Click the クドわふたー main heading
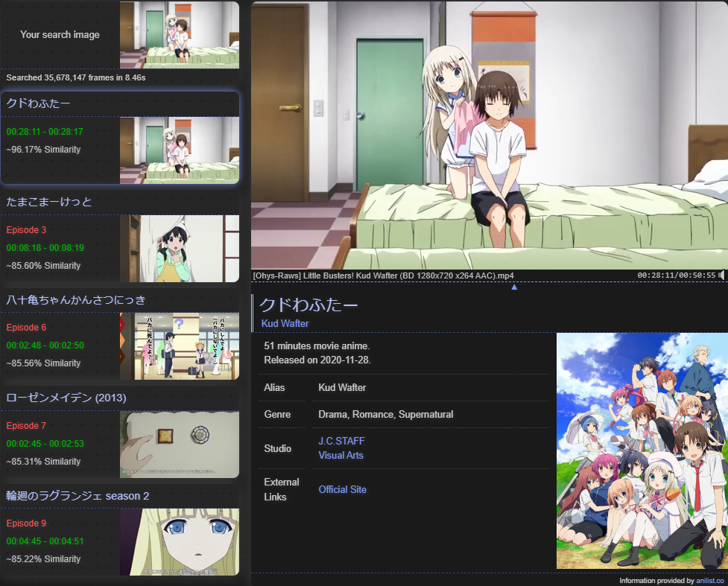 (308, 305)
